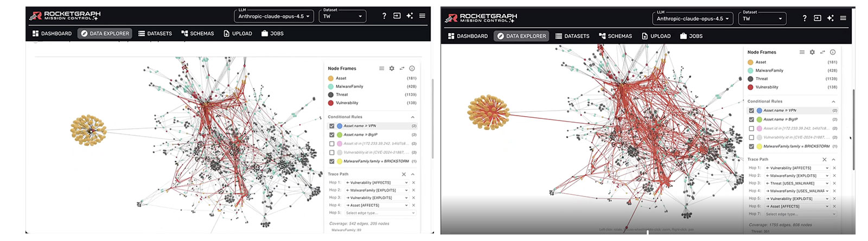
Task: Click Node Frames list icon in right window
Action: (x=802, y=52)
